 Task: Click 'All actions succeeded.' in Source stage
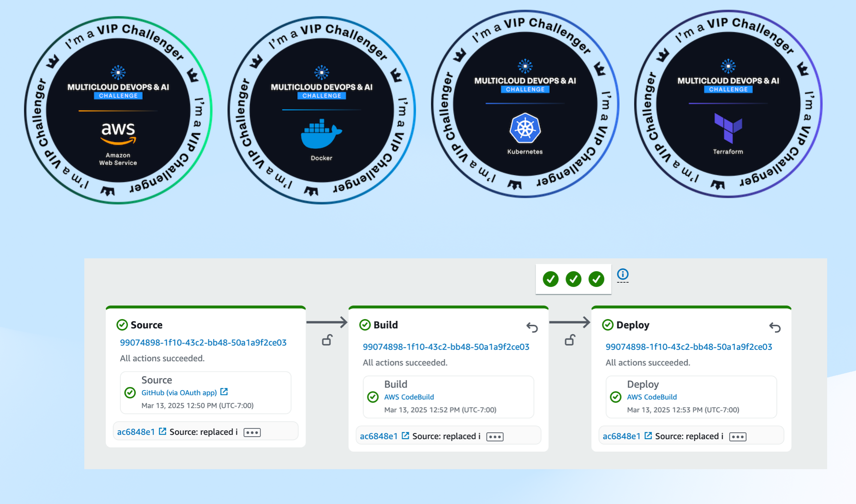point(162,358)
